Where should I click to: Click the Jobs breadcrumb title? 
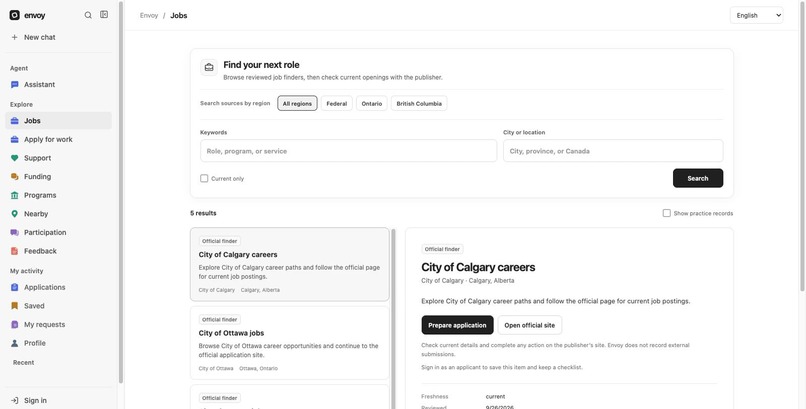[x=179, y=15]
